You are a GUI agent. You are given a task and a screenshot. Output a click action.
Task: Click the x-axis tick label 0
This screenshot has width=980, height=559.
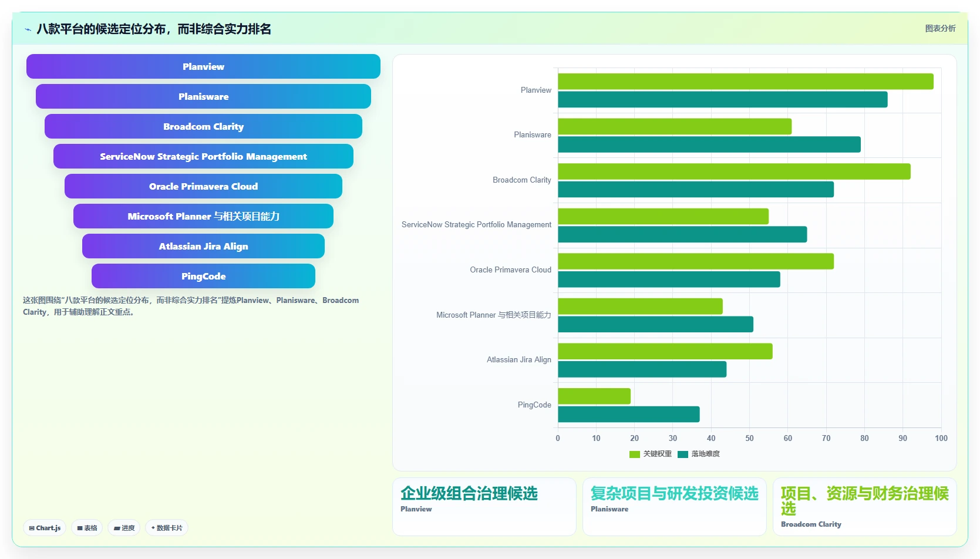[x=558, y=438]
